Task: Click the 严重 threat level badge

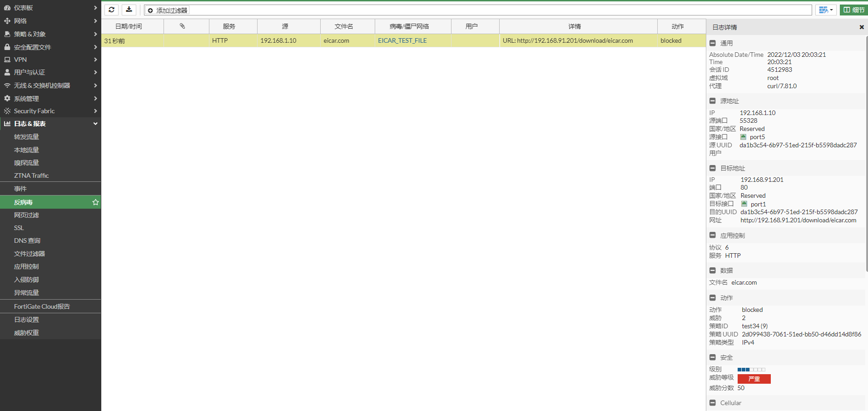Action: 754,379
